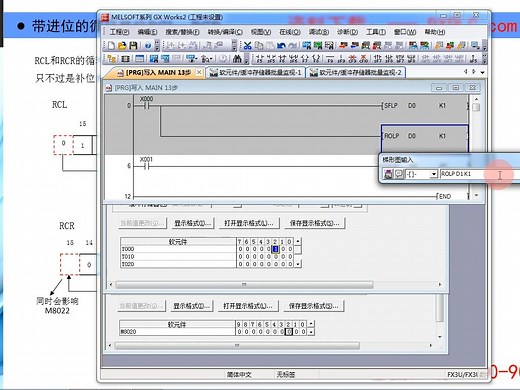Viewport: 520px width, 390px height.
Task: Click horizontal scrollbar of T000 monitor window
Action: (244, 284)
